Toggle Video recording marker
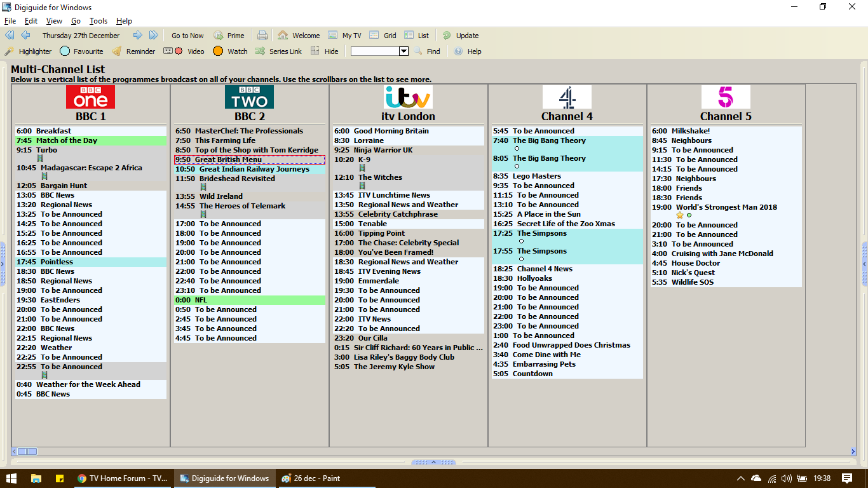Screen dimensions: 868x488 pos(184,51)
